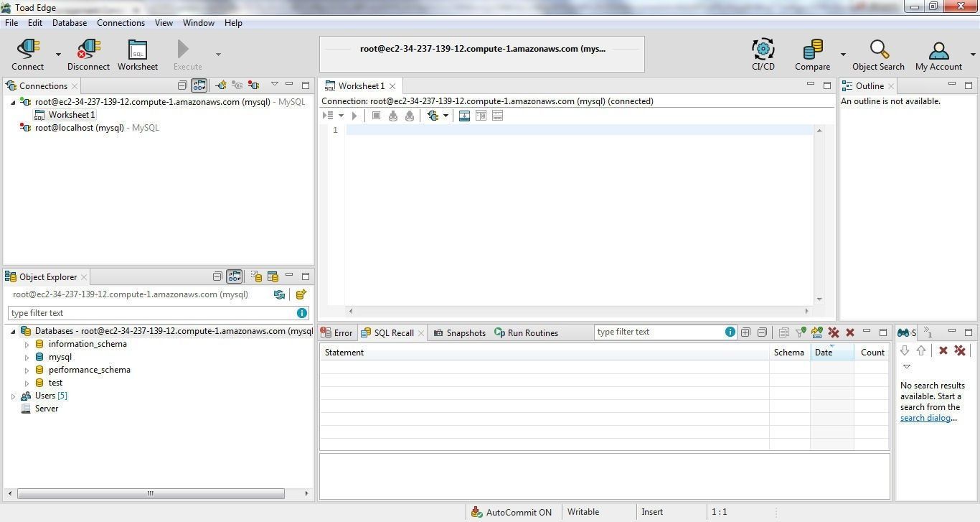
Task: Click the Object Explorer horizontal scrollbar
Action: point(151,493)
